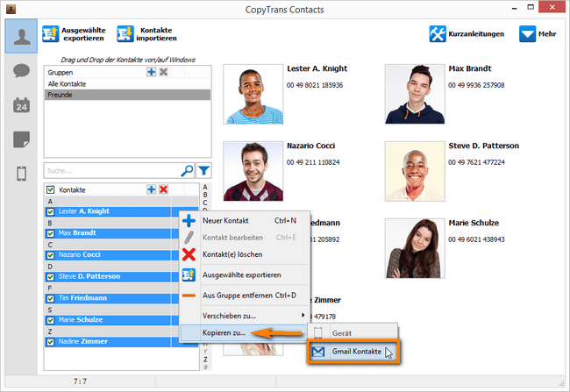Viewport: 570px width, 392px height.
Task: Click Marie Schulze's name in the card view
Action: (474, 223)
